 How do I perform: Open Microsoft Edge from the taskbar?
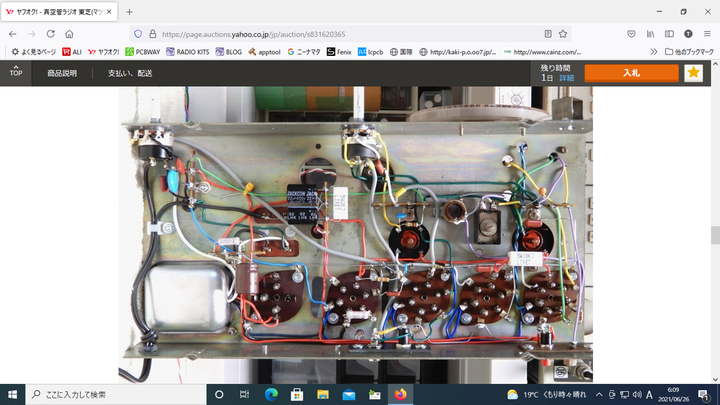click(270, 394)
